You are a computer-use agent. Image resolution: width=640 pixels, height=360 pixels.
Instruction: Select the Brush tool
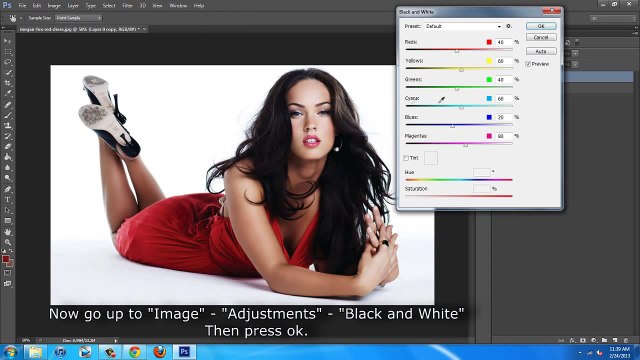8,116
